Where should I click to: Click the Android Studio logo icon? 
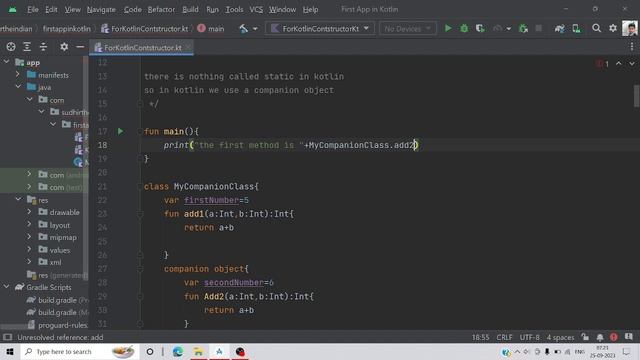point(13,9)
